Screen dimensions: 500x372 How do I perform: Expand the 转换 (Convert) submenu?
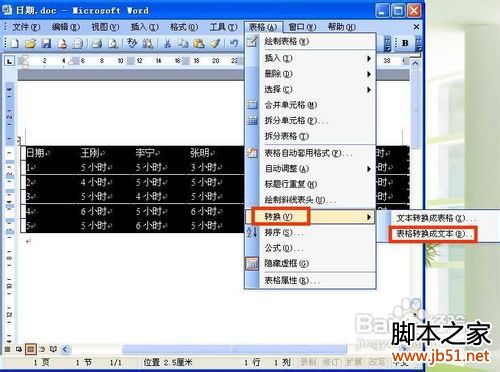pyautogui.click(x=310, y=217)
